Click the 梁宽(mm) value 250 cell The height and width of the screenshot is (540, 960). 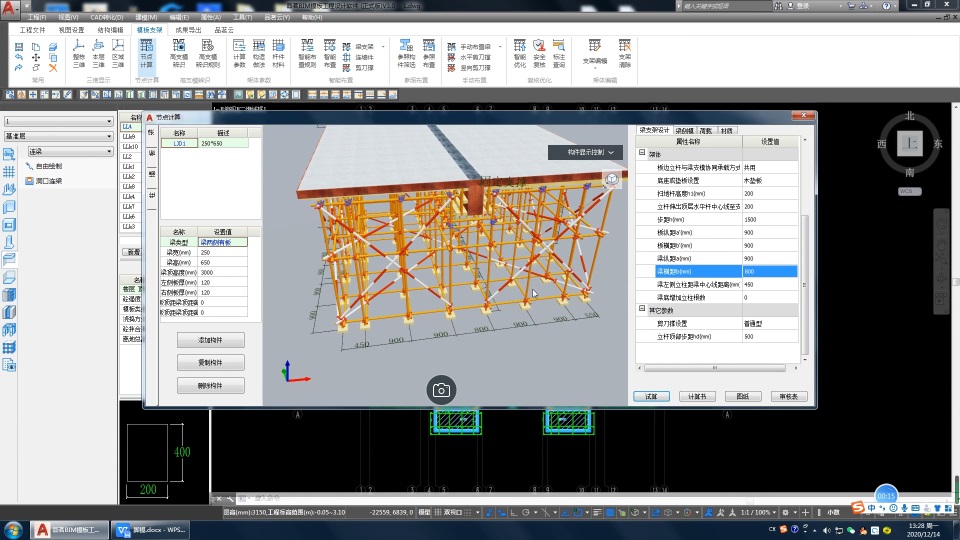222,252
